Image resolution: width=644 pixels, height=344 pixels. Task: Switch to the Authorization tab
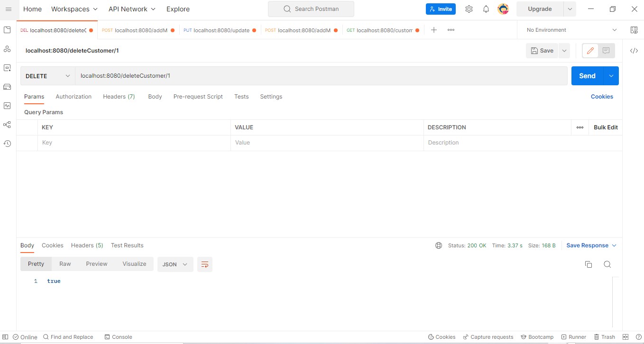click(74, 96)
